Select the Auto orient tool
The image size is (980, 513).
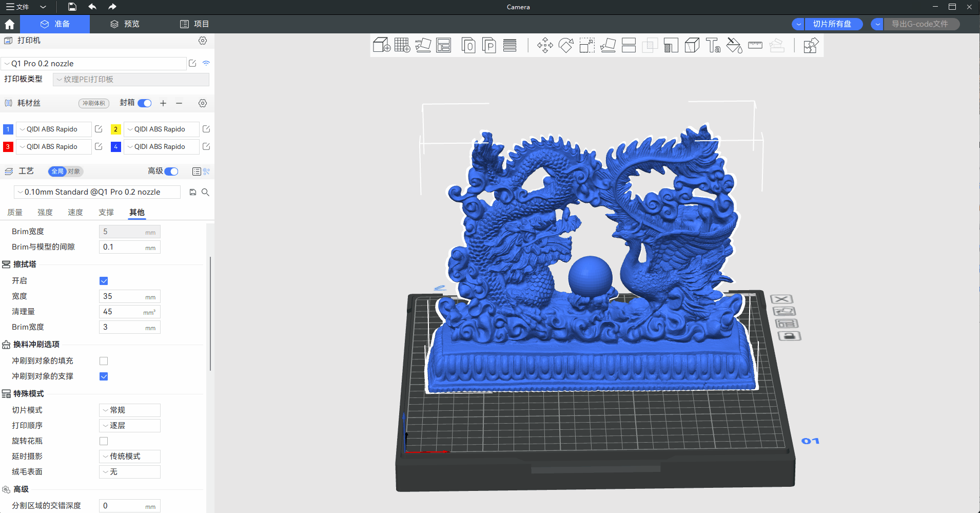pos(423,46)
